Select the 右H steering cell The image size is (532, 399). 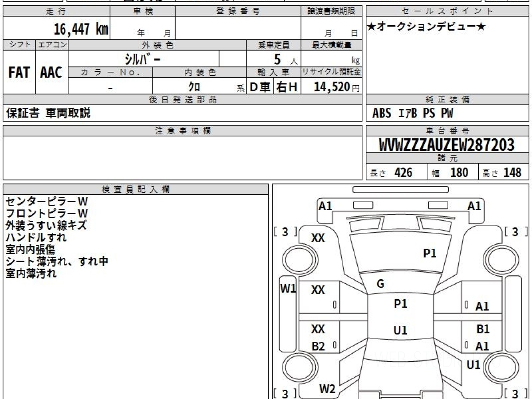coord(287,87)
